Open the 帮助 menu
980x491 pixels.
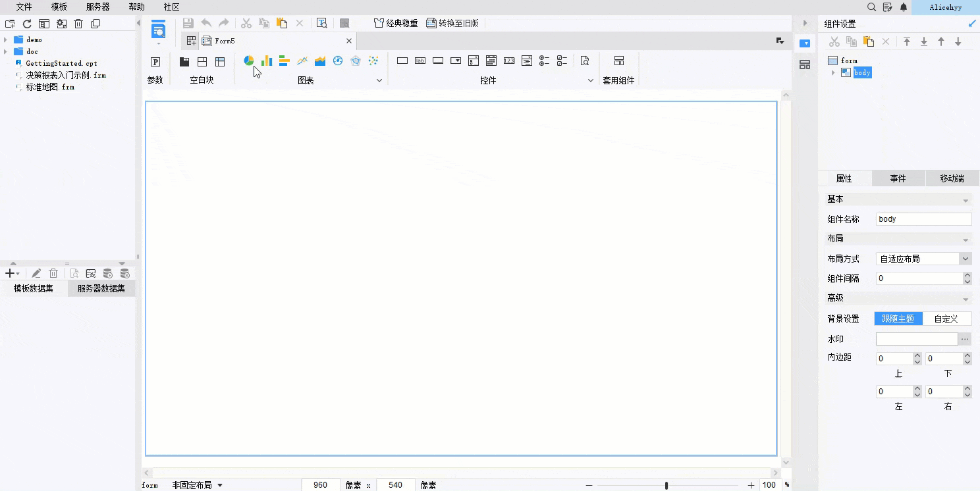coord(136,7)
